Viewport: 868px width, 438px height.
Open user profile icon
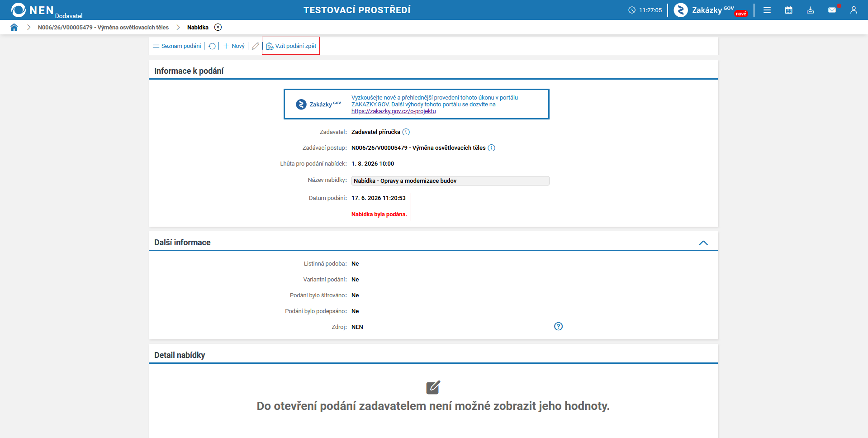pyautogui.click(x=854, y=10)
